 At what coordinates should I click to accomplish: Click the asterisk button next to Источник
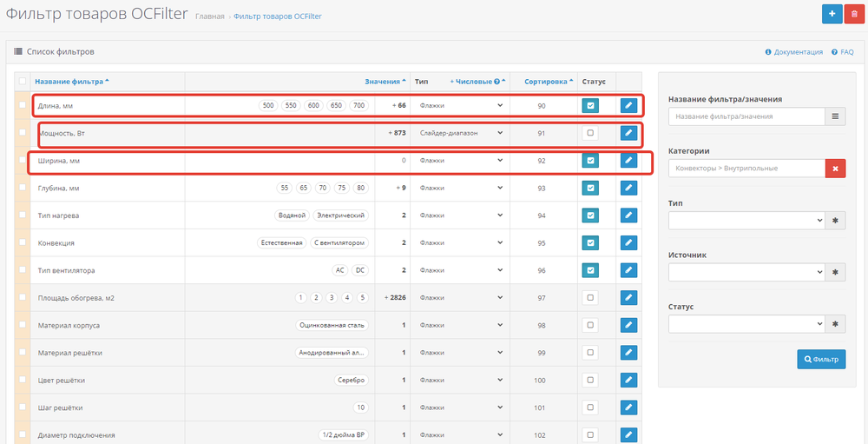(835, 272)
